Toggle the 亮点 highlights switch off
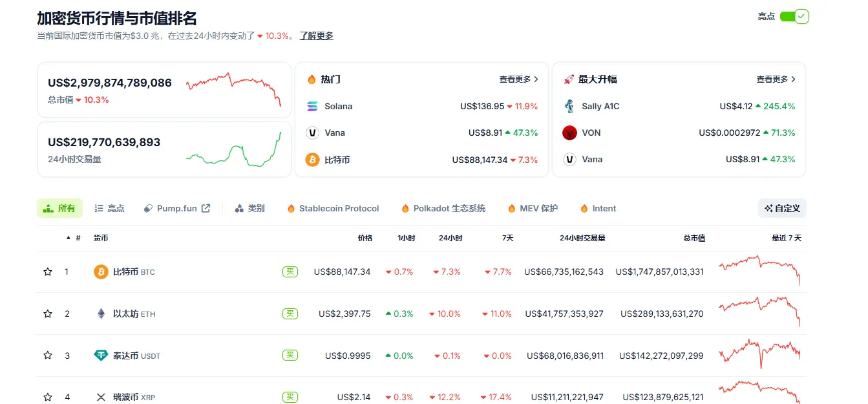This screenshot has height=404, width=868. coord(794,16)
